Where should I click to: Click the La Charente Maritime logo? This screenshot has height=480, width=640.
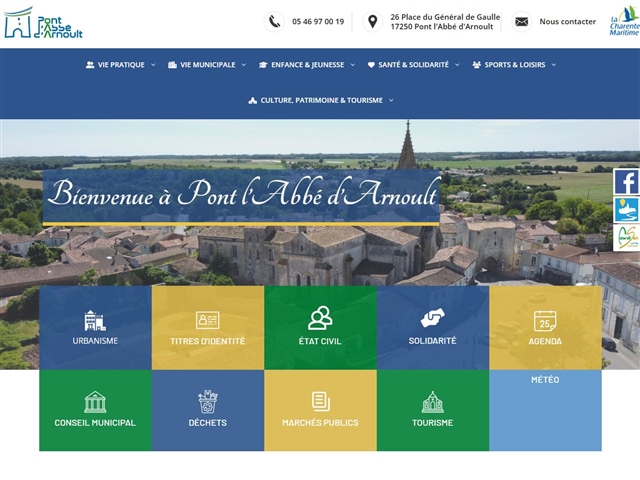coord(624,22)
